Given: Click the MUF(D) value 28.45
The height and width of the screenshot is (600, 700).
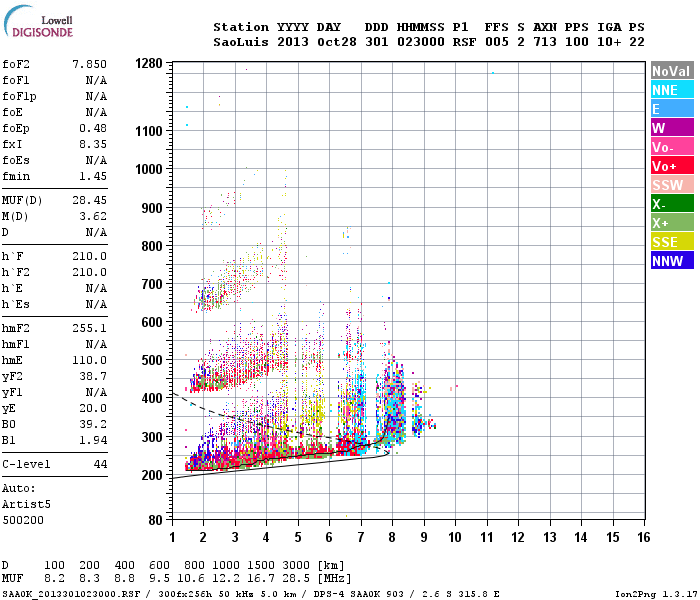Looking at the screenshot, I should click(x=90, y=200).
